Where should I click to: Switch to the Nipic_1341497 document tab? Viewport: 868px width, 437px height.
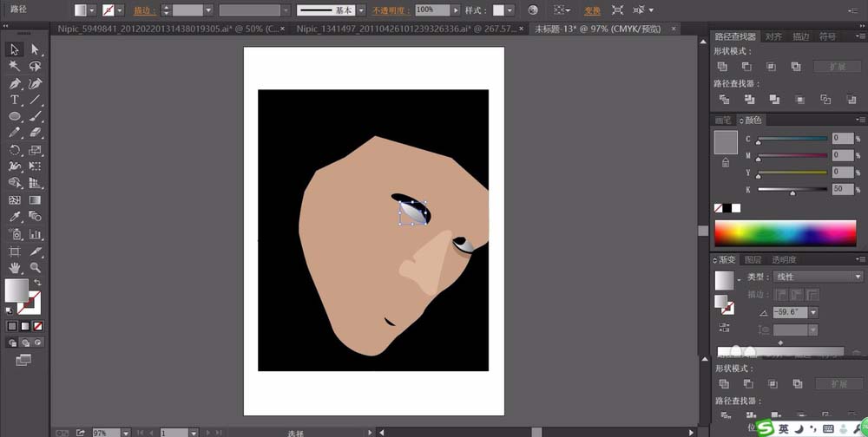click(x=405, y=29)
